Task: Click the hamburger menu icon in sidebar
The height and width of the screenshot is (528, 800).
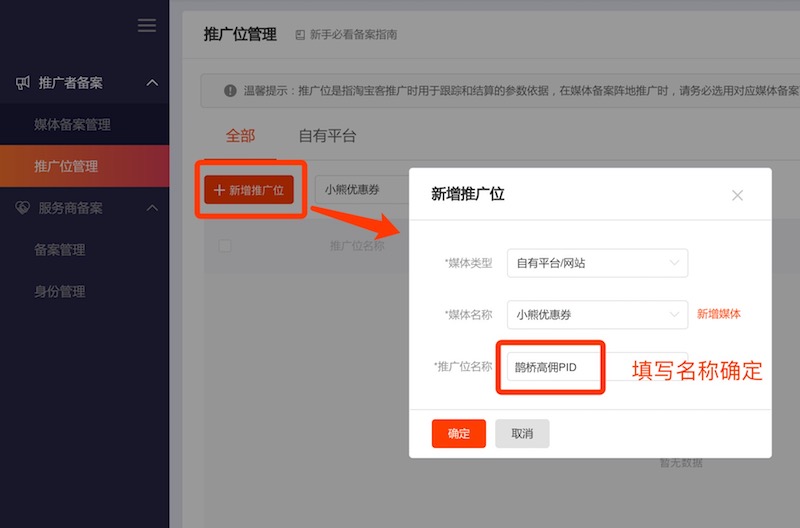Action: point(147,26)
